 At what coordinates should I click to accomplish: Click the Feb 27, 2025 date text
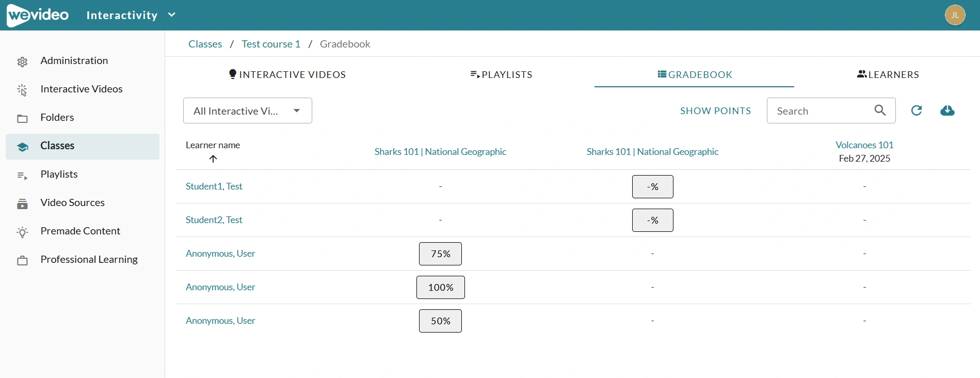point(864,159)
